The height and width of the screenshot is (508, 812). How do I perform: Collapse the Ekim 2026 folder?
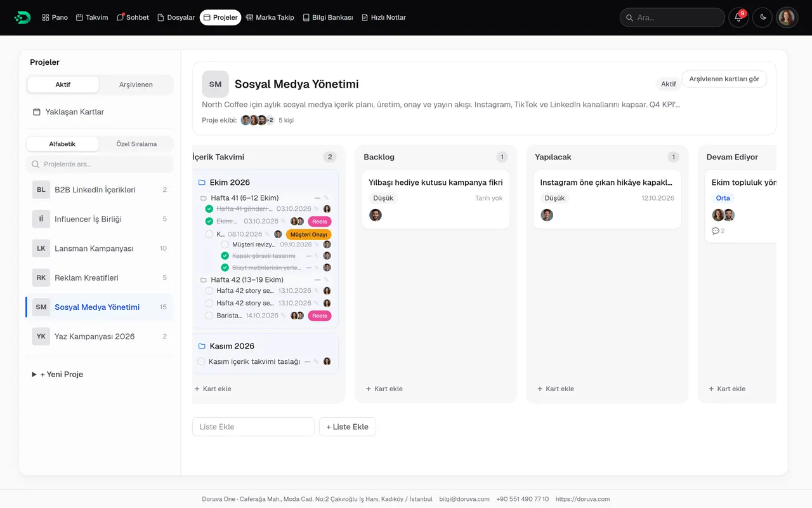point(202,182)
